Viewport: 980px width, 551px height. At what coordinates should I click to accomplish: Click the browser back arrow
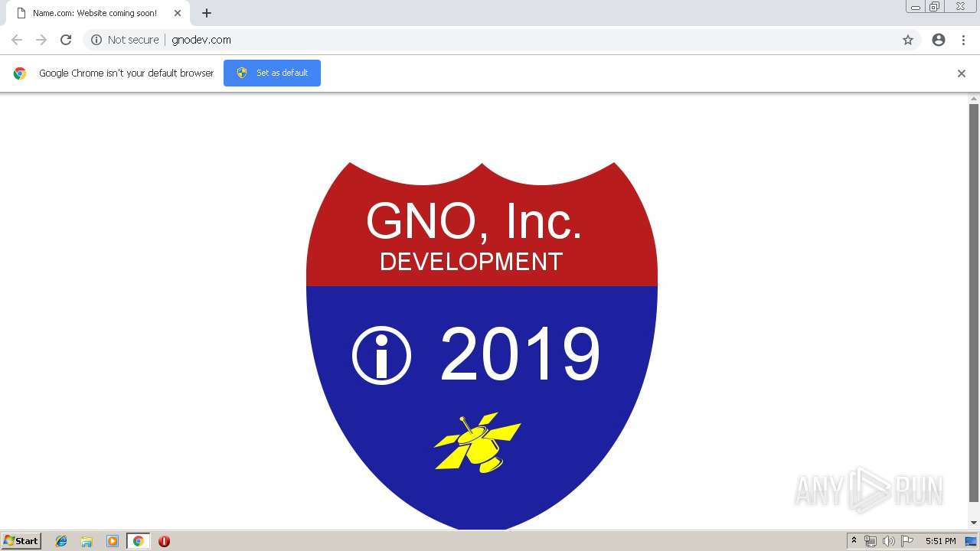point(17,40)
